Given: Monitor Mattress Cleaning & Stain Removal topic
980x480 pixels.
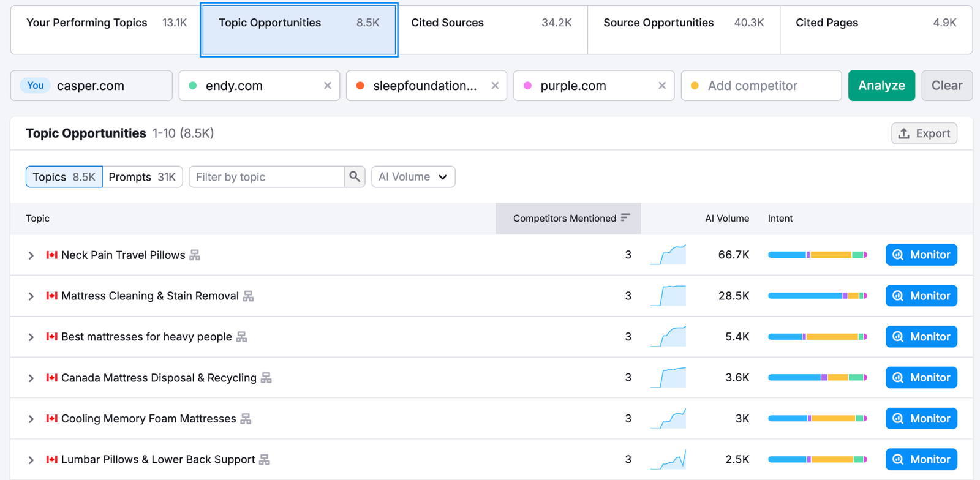Looking at the screenshot, I should point(921,296).
